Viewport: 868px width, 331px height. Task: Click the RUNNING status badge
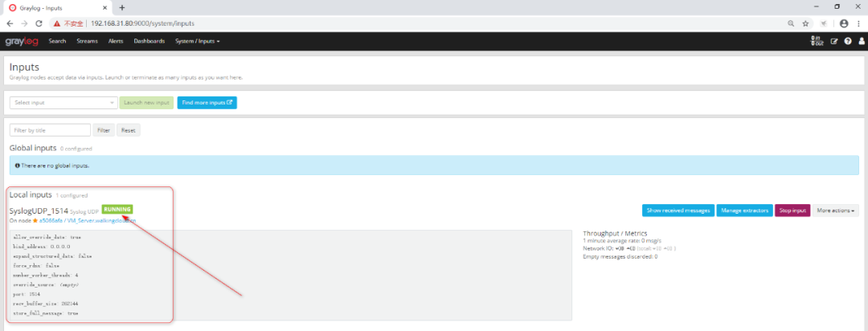[117, 209]
